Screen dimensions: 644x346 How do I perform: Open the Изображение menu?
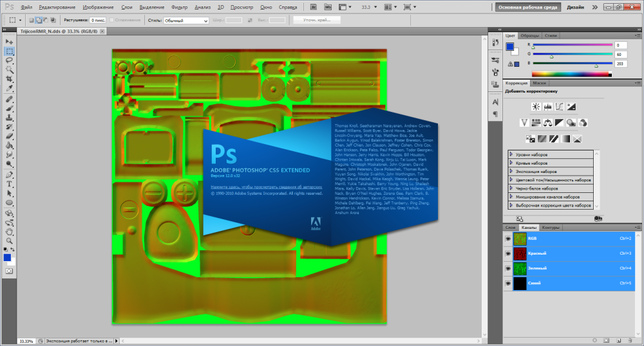pos(98,7)
